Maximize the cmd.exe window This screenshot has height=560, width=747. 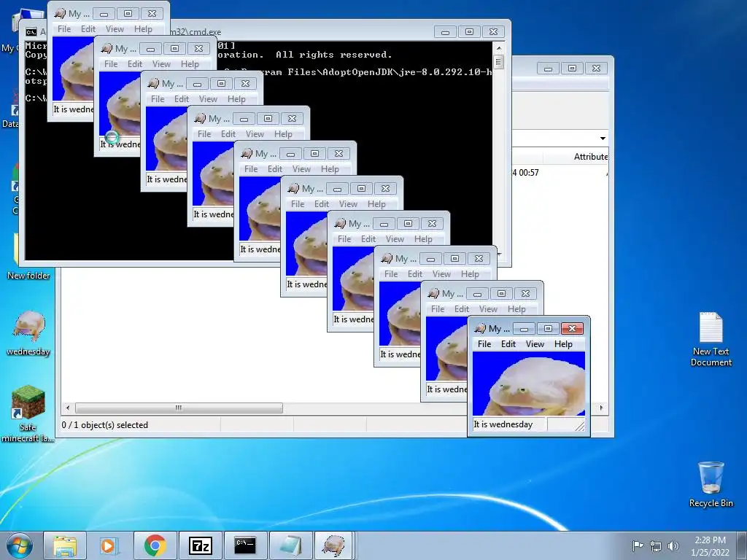(x=469, y=32)
